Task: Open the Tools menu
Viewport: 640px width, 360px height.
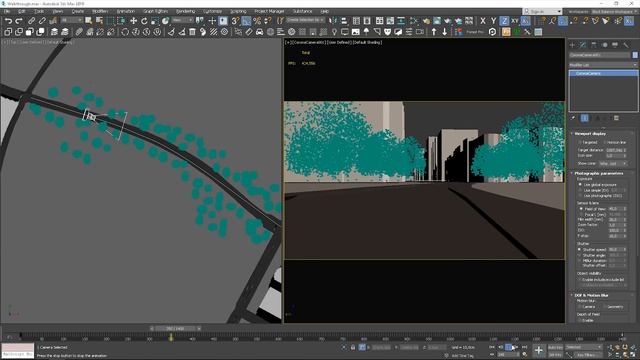Action: click(39, 11)
